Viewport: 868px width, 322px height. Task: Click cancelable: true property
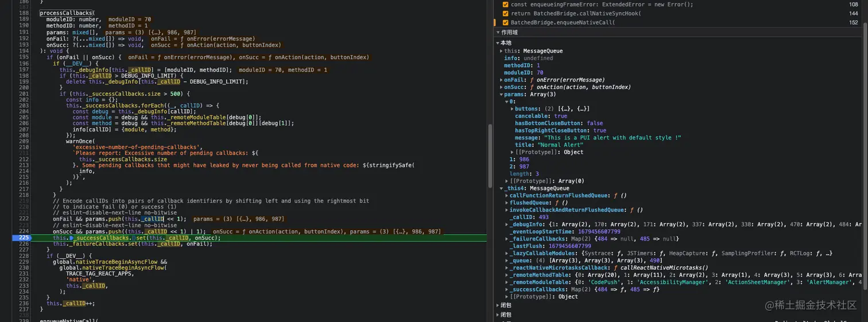541,116
